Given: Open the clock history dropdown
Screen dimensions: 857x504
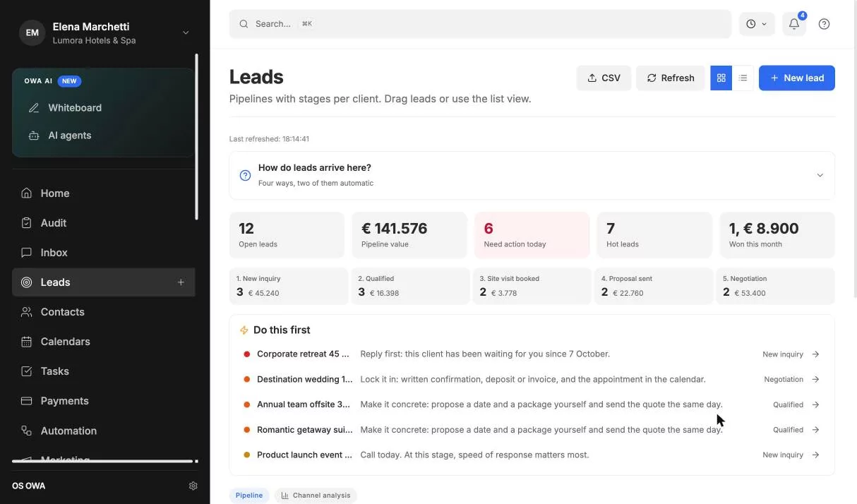Looking at the screenshot, I should (x=757, y=24).
